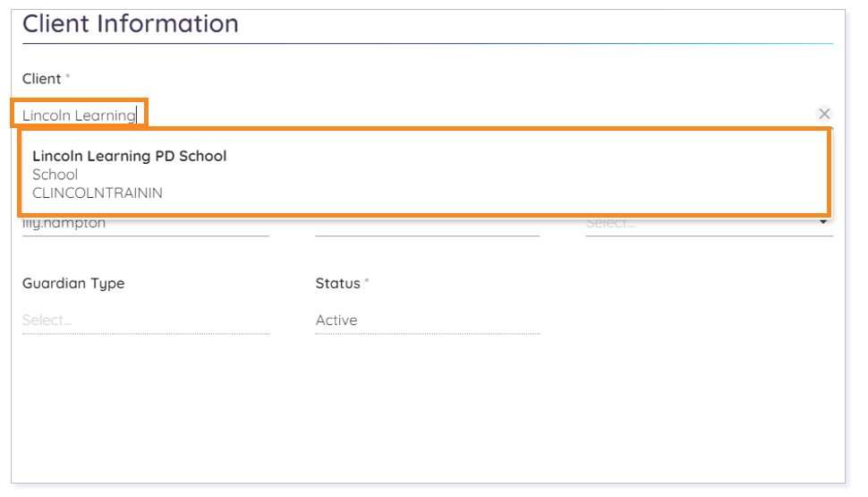The image size is (868, 497).
Task: Click the divider line under Client Information
Action: pyautogui.click(x=428, y=43)
